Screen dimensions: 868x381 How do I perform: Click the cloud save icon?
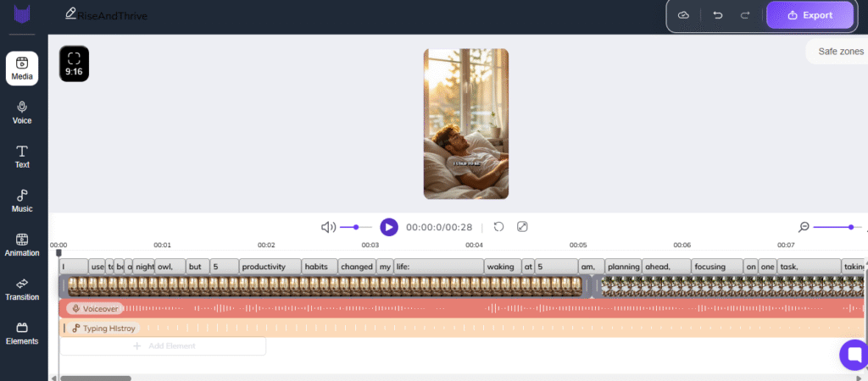(684, 15)
